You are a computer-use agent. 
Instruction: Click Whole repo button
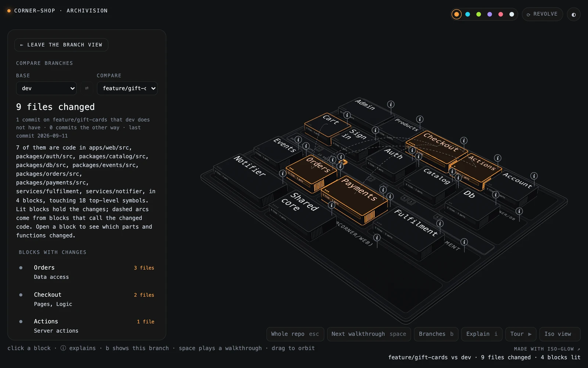(x=295, y=334)
